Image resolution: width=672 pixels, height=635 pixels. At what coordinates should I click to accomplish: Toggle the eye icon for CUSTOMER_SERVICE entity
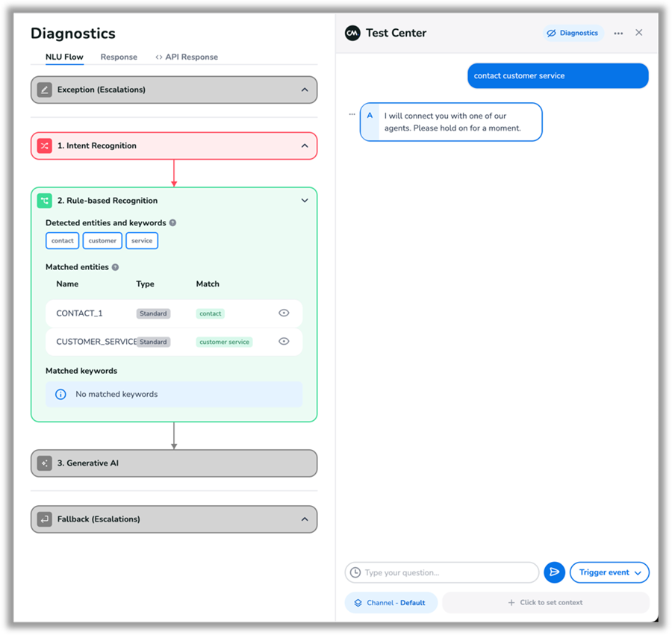[x=284, y=342]
